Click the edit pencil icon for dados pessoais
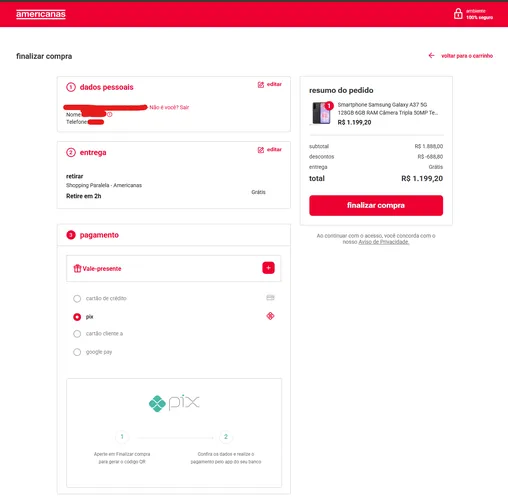Image resolution: width=508 pixels, height=500 pixels. coord(261,85)
